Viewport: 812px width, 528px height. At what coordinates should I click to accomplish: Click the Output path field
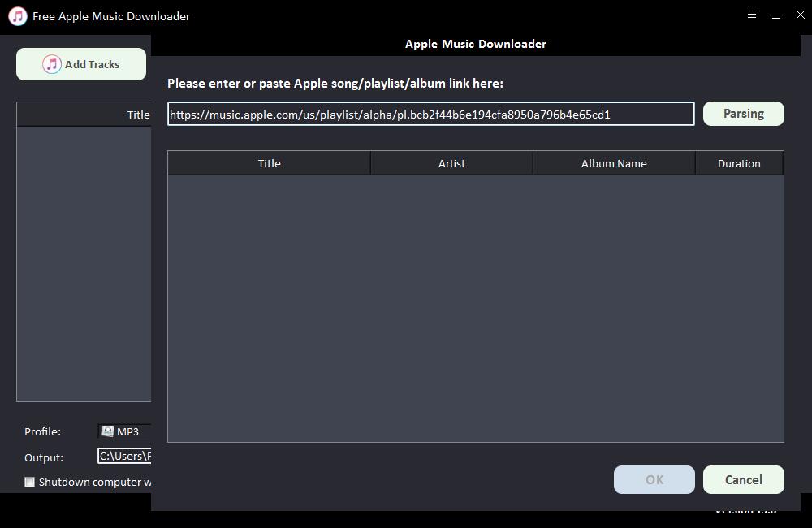pyautogui.click(x=125, y=456)
